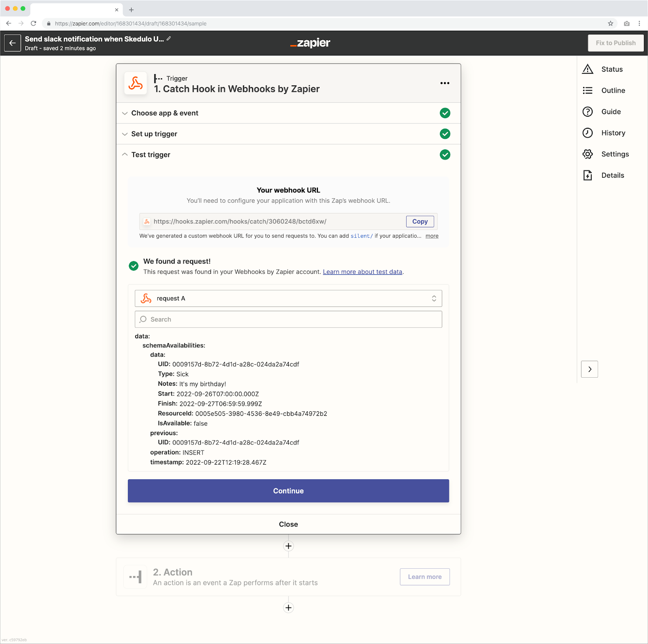Click the browser back arrow
Image resolution: width=648 pixels, height=644 pixels.
pyautogui.click(x=9, y=23)
